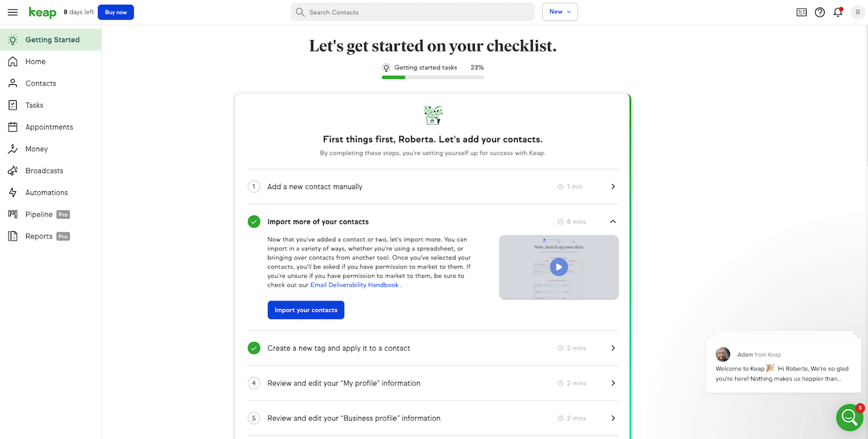Open the user avatar "R" menu
Viewport: 868px width, 439px height.
click(857, 12)
